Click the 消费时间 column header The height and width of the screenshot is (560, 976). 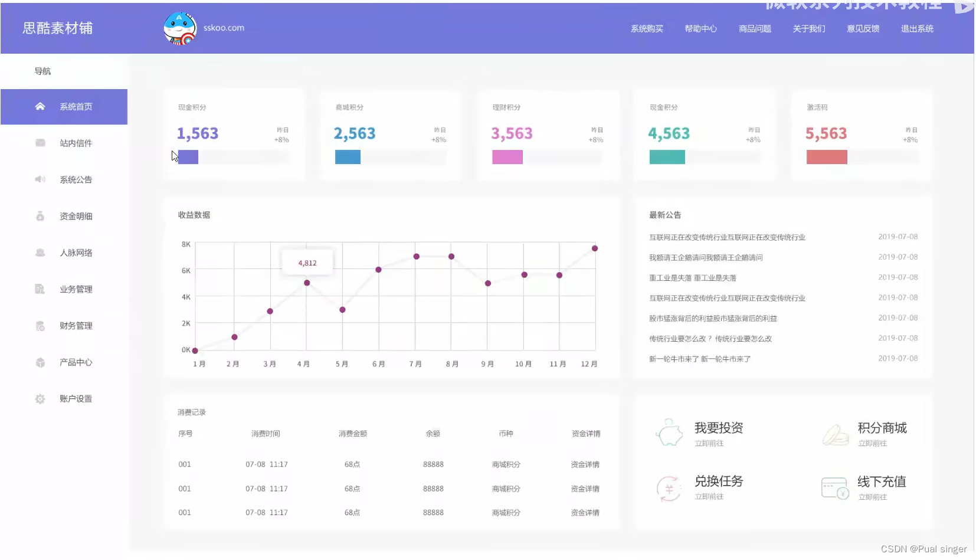pos(266,434)
